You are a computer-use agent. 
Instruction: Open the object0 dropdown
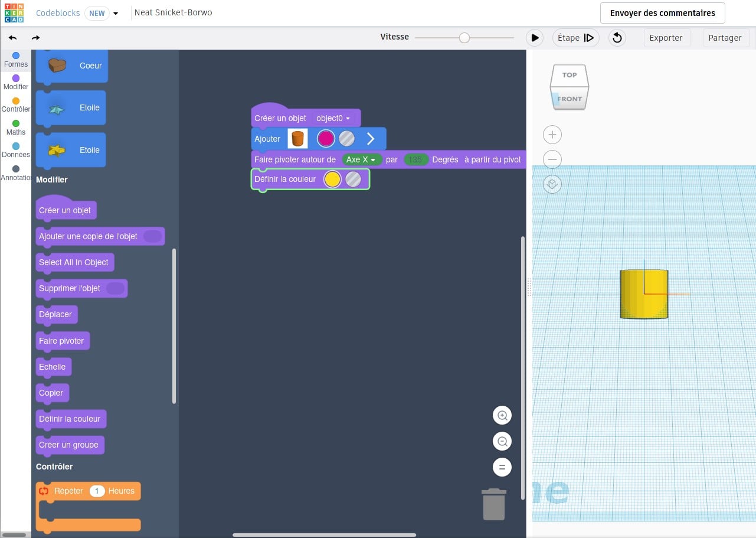pos(333,118)
